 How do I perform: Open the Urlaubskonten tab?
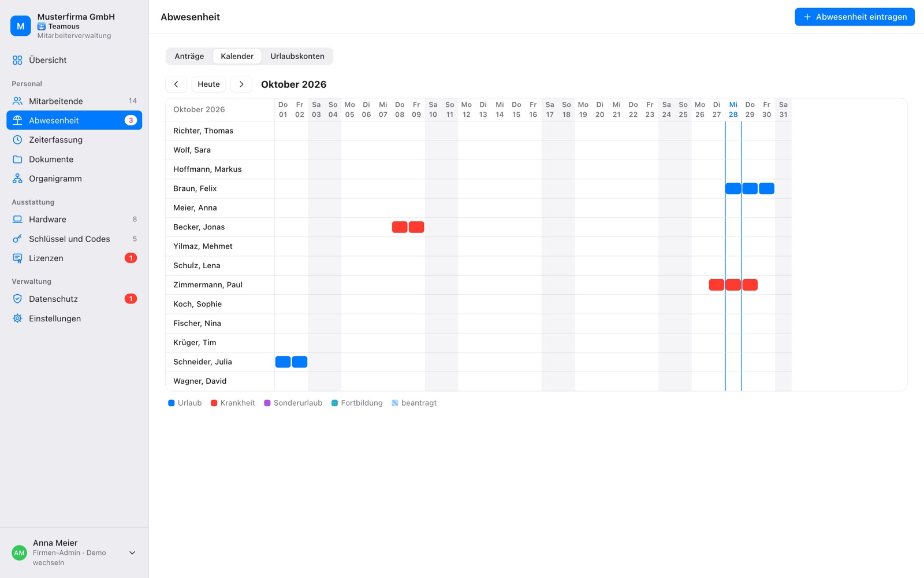[297, 56]
